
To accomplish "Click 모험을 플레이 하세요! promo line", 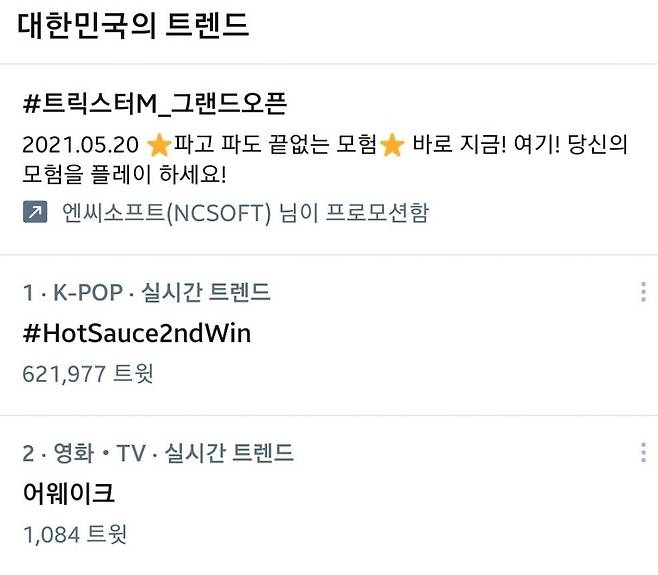I will (x=124, y=174).
